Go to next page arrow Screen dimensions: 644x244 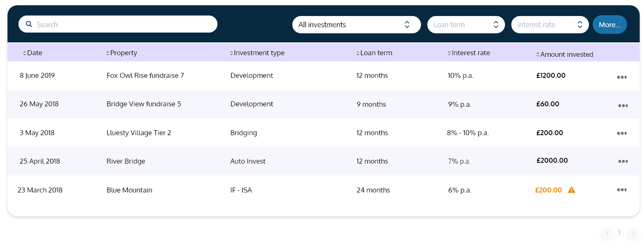(633, 233)
